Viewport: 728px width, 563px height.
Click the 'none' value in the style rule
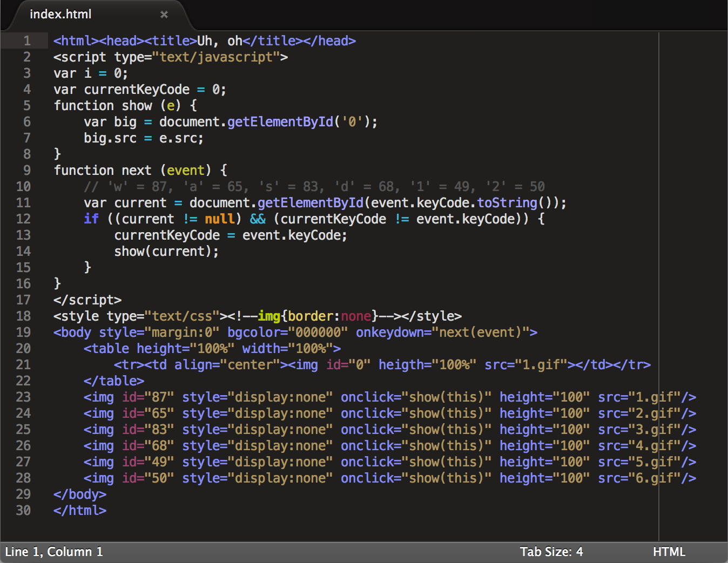[x=356, y=316]
